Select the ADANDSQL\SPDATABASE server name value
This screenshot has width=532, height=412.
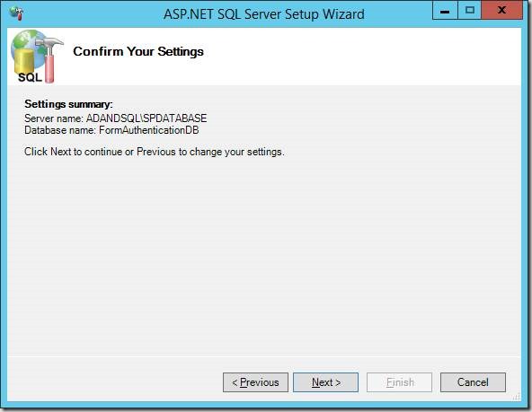[146, 118]
